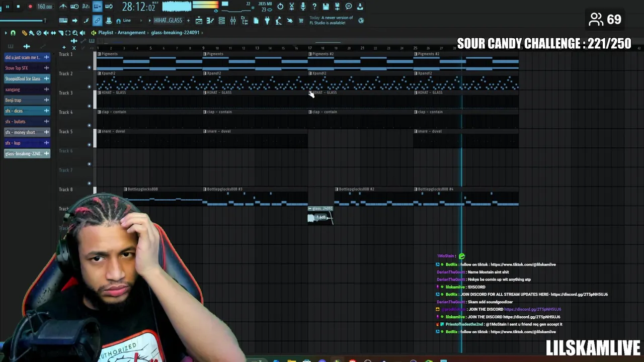Open the chat bubble icon in toolbar
This screenshot has height=362, width=644.
349,7
